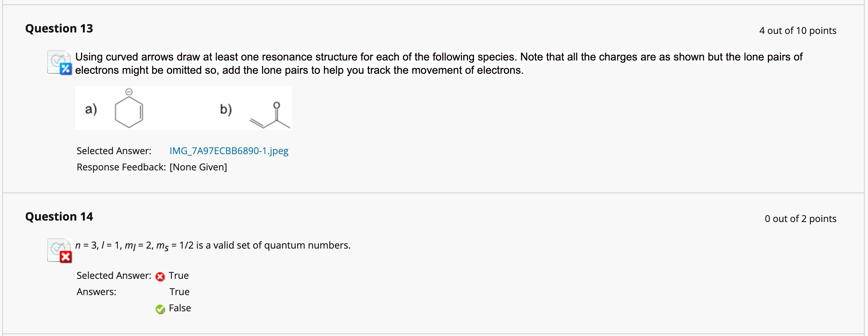
Task: Expand the Response Feedback entry of Question 13
Action: tap(151, 167)
